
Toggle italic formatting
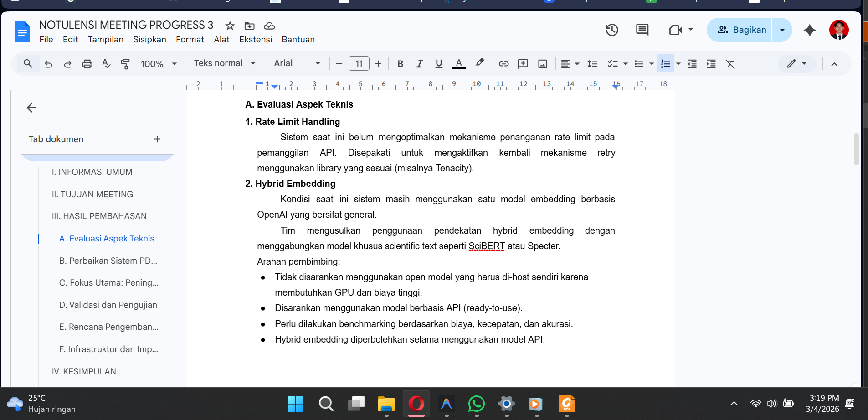(419, 64)
